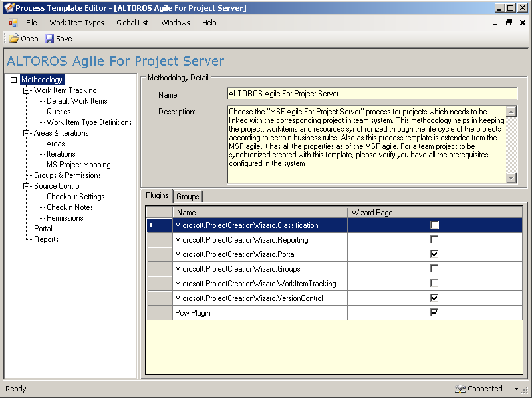Screen dimensions: 532x398
Task: Click the Pcw Plugin name cell
Action: (260, 312)
